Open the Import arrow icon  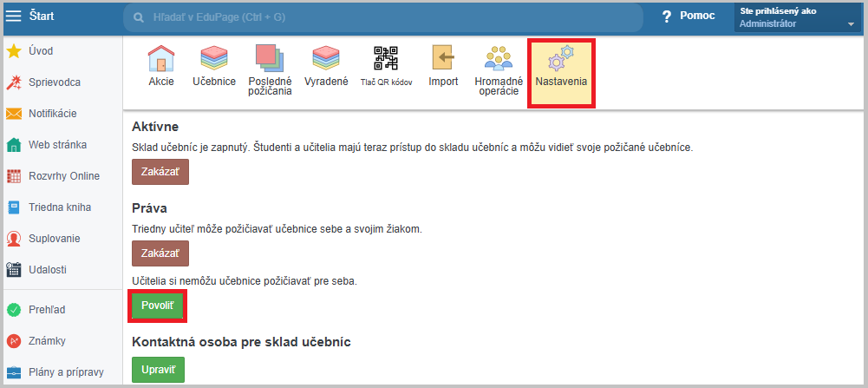pos(443,58)
